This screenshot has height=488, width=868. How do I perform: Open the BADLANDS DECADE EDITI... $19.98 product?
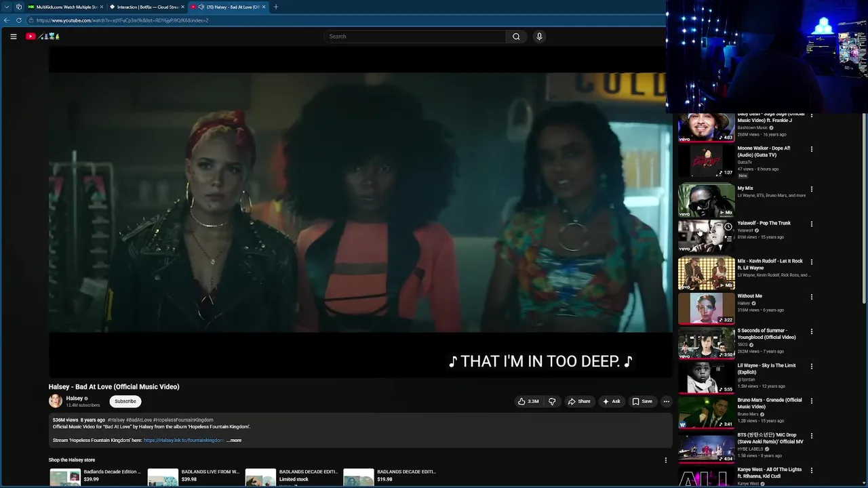click(x=390, y=476)
